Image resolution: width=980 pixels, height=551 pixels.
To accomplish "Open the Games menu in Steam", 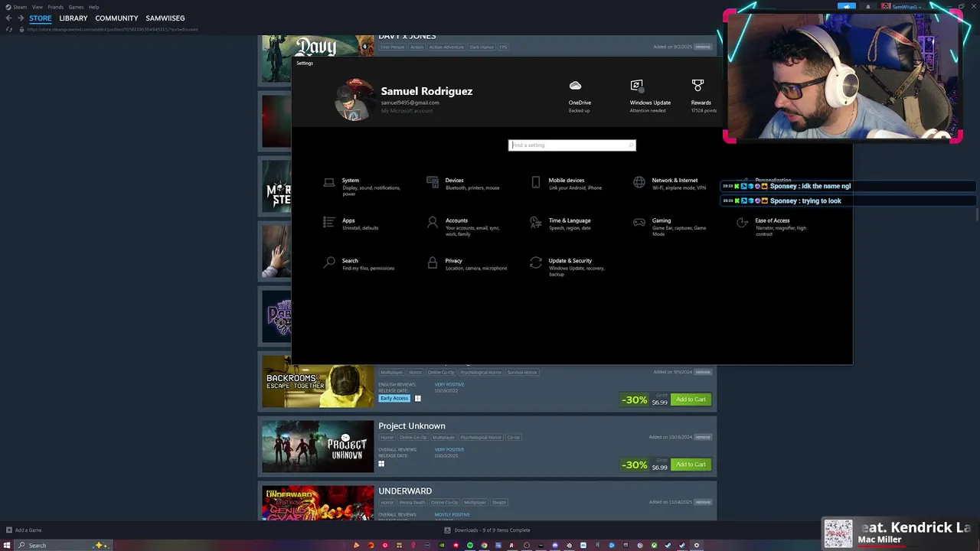I will coord(76,7).
